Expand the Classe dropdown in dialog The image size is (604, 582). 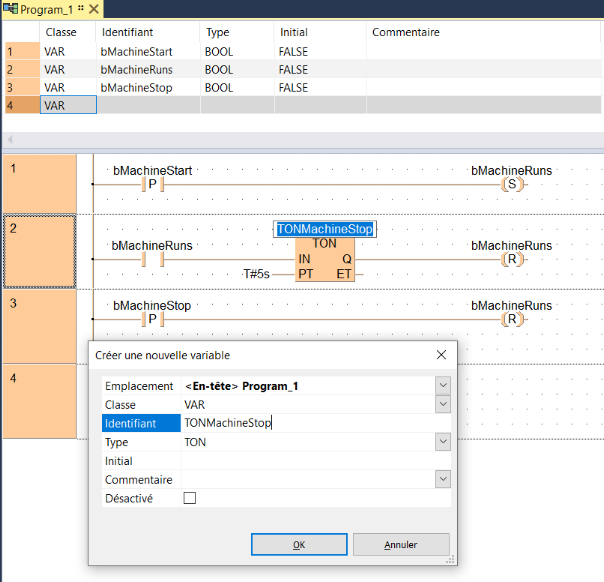[x=442, y=404]
